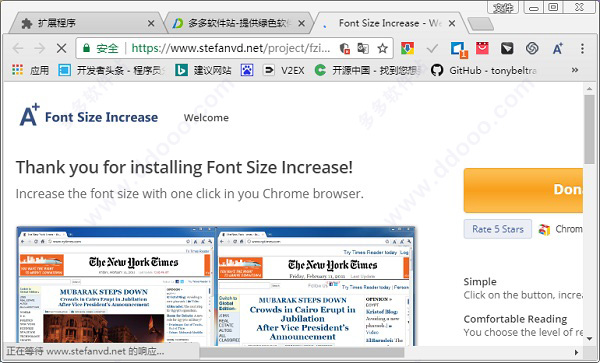This screenshot has height=363, width=600.
Task: Close the 扩展程序 tab
Action: 151,24
